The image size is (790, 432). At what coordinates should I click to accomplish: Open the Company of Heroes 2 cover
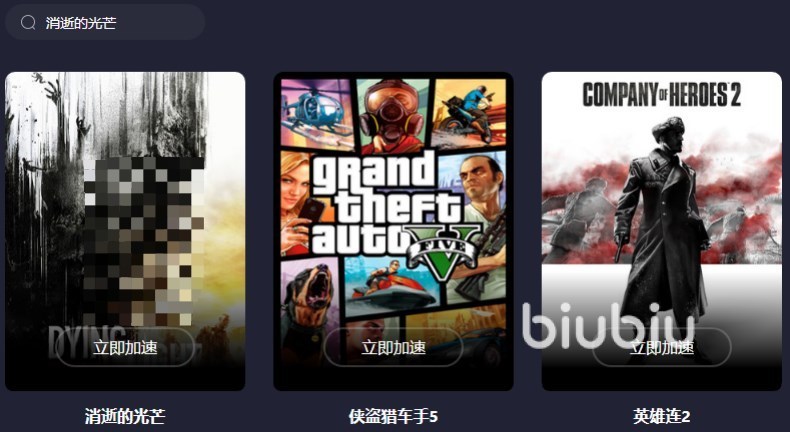662,231
